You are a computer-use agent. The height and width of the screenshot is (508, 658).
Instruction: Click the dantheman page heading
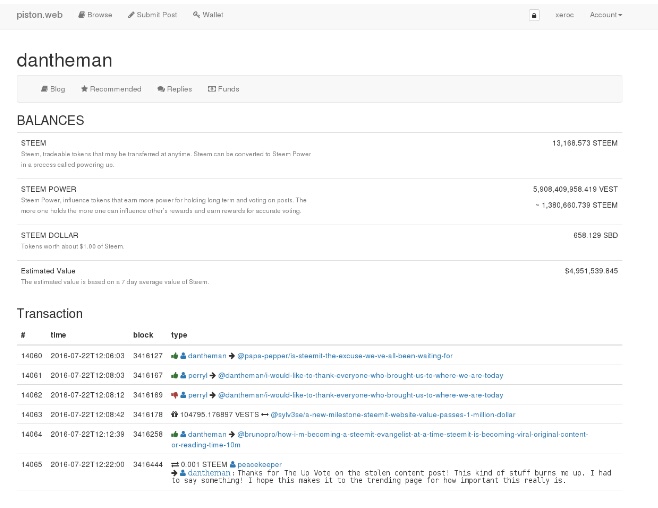[x=64, y=60]
